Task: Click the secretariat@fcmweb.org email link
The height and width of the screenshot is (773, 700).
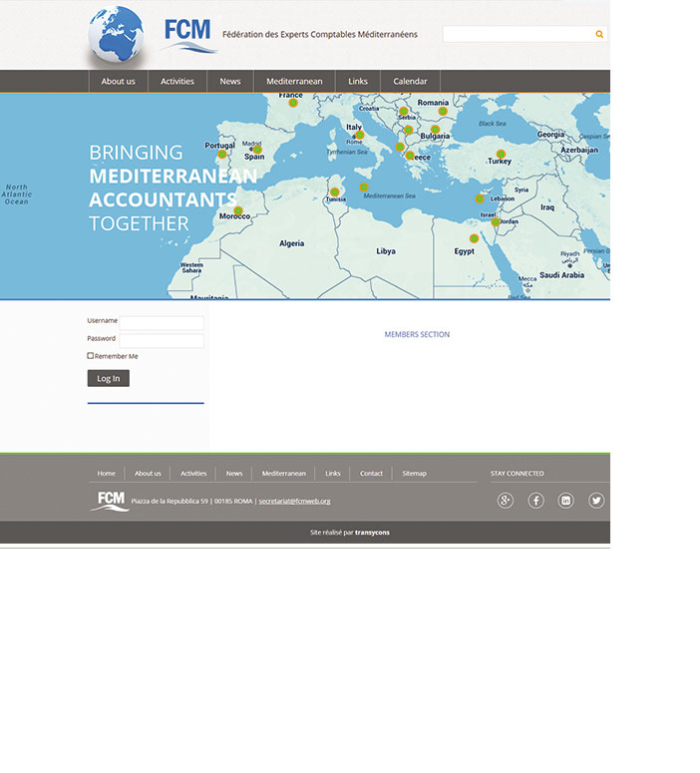Action: pos(295,501)
